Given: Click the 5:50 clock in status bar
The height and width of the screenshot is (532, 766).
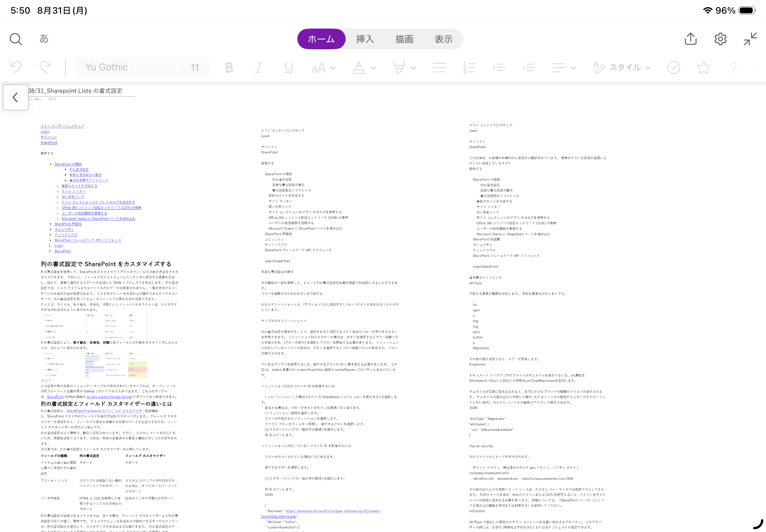Looking at the screenshot, I should [x=20, y=10].
